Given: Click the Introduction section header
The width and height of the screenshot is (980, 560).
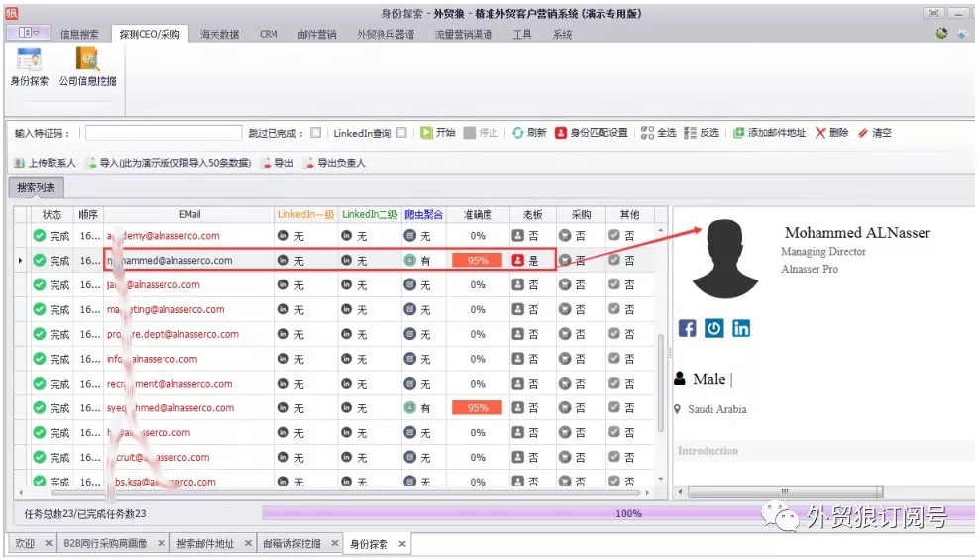Looking at the screenshot, I should point(708,451).
